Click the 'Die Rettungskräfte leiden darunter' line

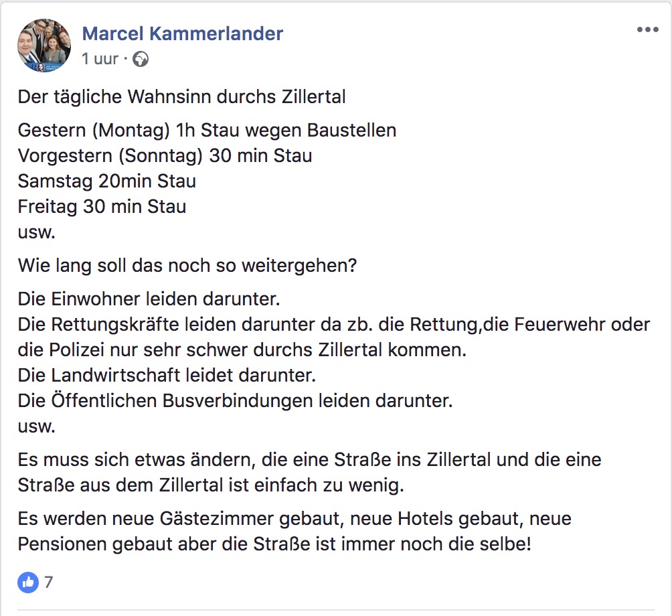pos(333,325)
